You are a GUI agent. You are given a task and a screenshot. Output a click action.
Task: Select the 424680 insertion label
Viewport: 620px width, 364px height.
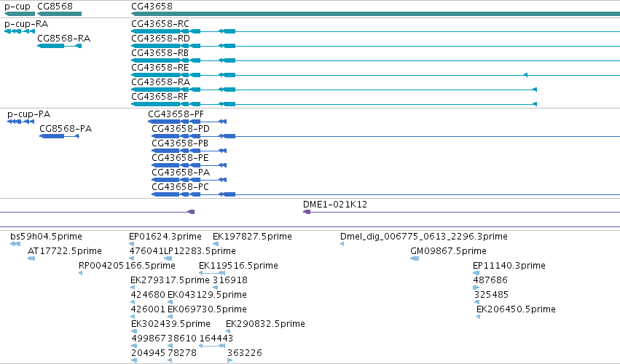148,295
